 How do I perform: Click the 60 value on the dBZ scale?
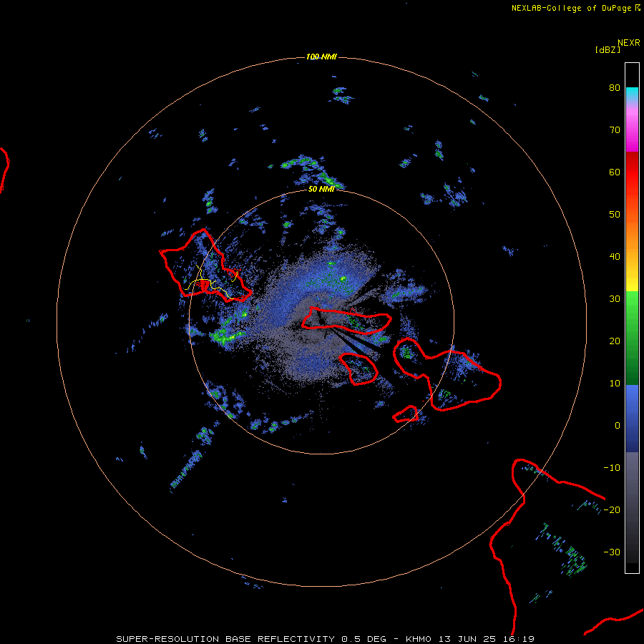coord(615,172)
